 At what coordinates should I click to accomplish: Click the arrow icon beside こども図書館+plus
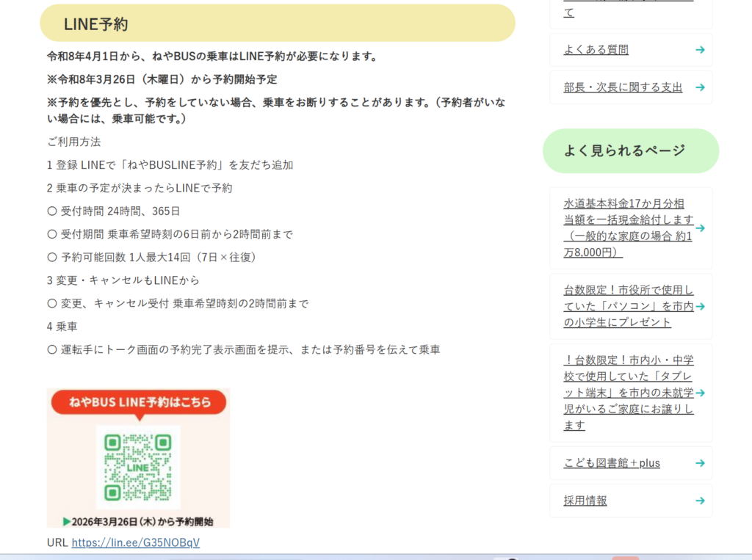click(700, 463)
